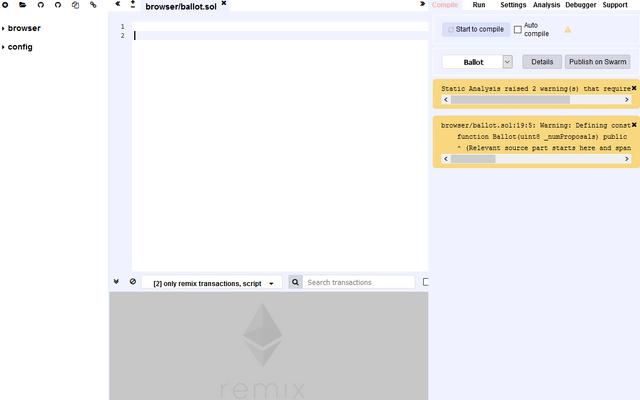Create a new file with the plus-circle icon
The image size is (640, 400).
tap(5, 5)
